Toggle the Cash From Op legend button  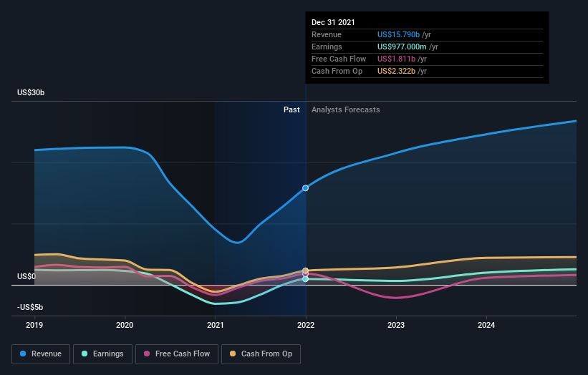pyautogui.click(x=261, y=354)
